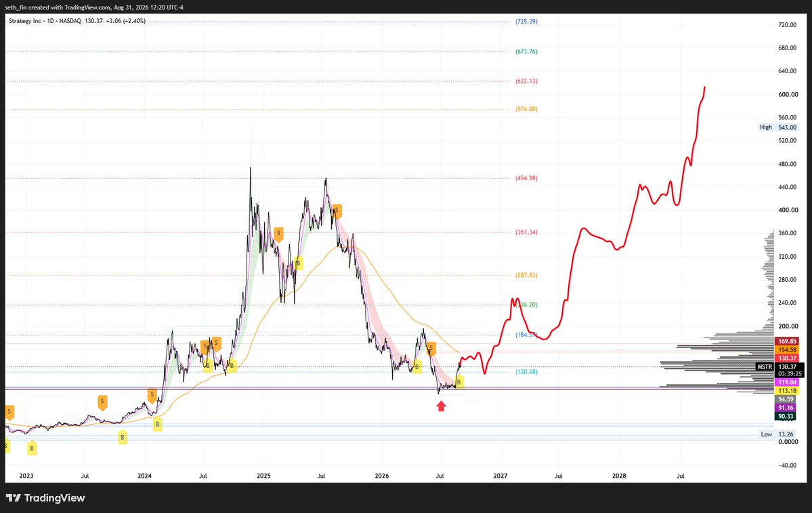Click the MSTR symbol tag on price axis
Image resolution: width=812 pixels, height=513 pixels.
tap(765, 367)
